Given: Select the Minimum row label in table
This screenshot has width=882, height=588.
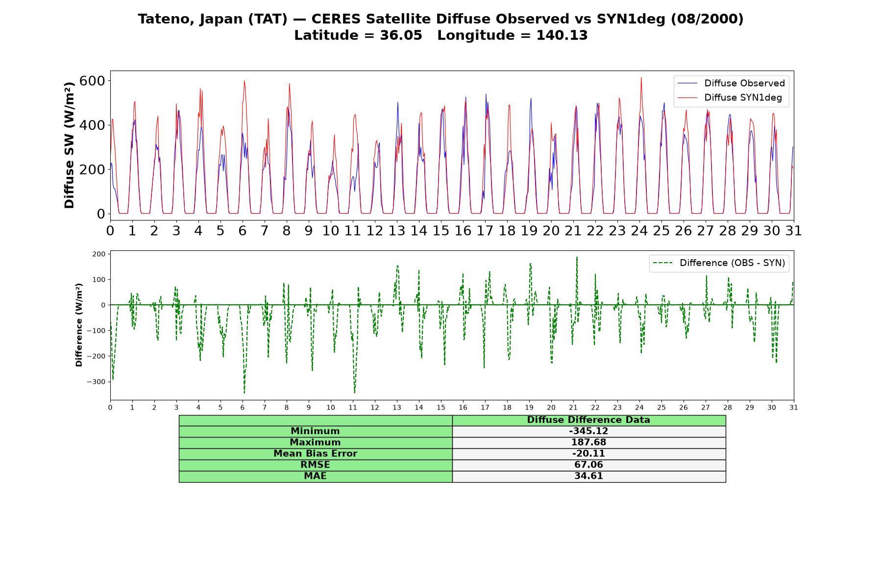Looking at the screenshot, I should coord(315,431).
